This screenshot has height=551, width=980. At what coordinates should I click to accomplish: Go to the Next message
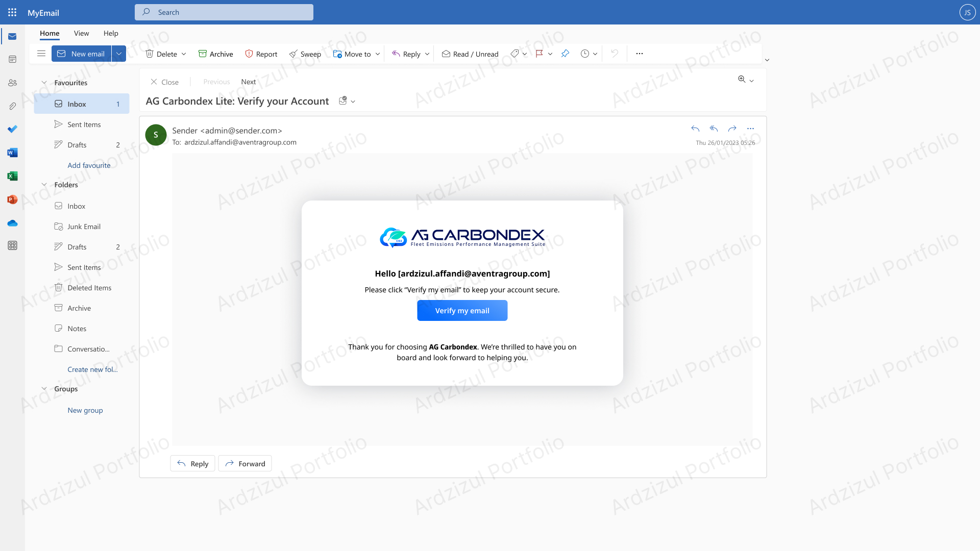pyautogui.click(x=249, y=82)
